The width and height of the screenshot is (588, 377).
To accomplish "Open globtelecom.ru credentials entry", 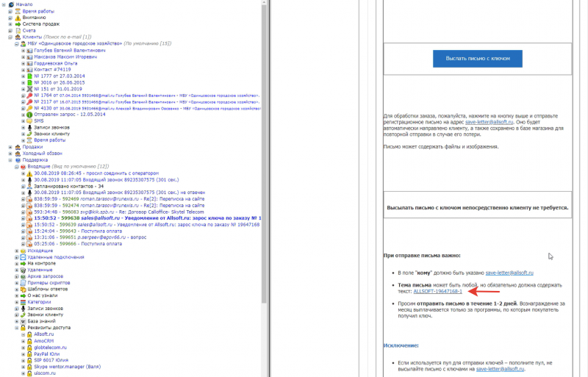I will pyautogui.click(x=50, y=348).
